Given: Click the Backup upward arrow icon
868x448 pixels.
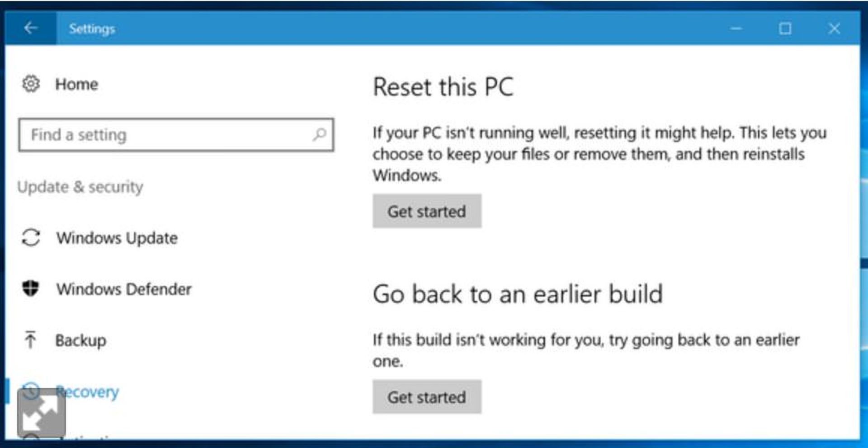Looking at the screenshot, I should [x=30, y=340].
